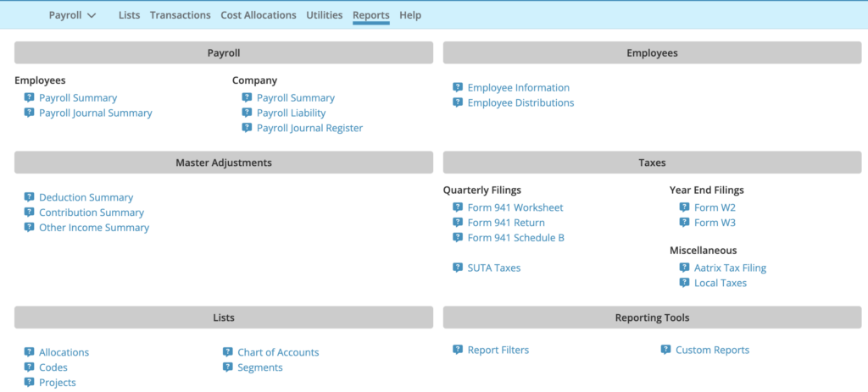Open the Payroll module dropdown
Viewport: 868px width, 392px height.
coord(72,15)
